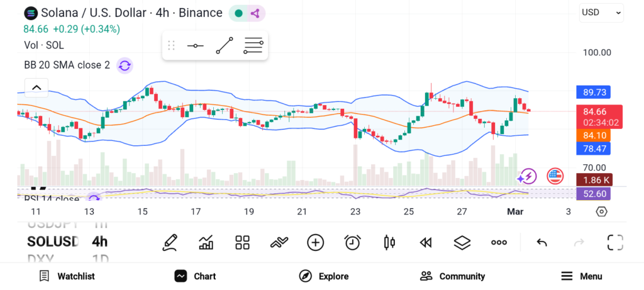644x290 pixels.
Task: Open the object tree layers icon
Action: click(462, 242)
